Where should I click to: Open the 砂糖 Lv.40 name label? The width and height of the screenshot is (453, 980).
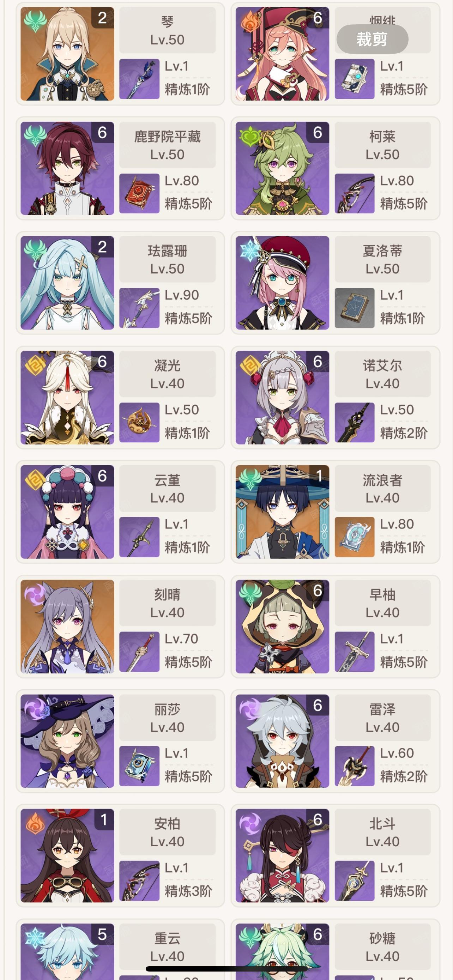click(x=383, y=946)
